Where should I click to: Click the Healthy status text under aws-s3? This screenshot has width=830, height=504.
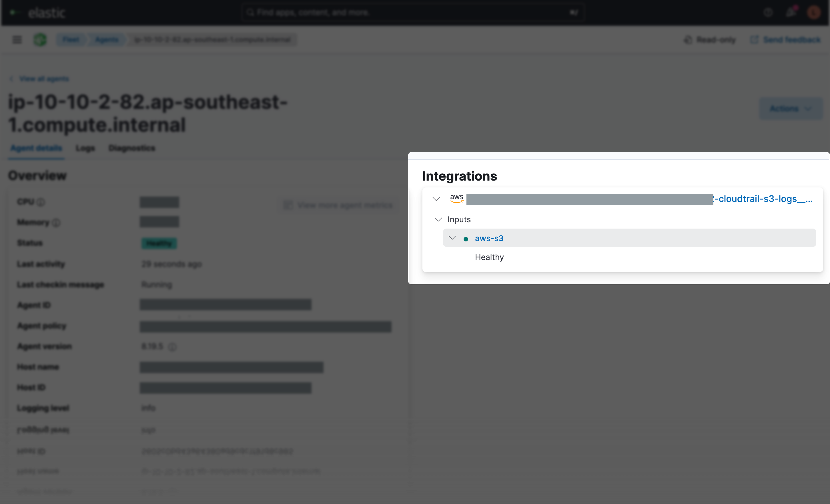point(489,257)
